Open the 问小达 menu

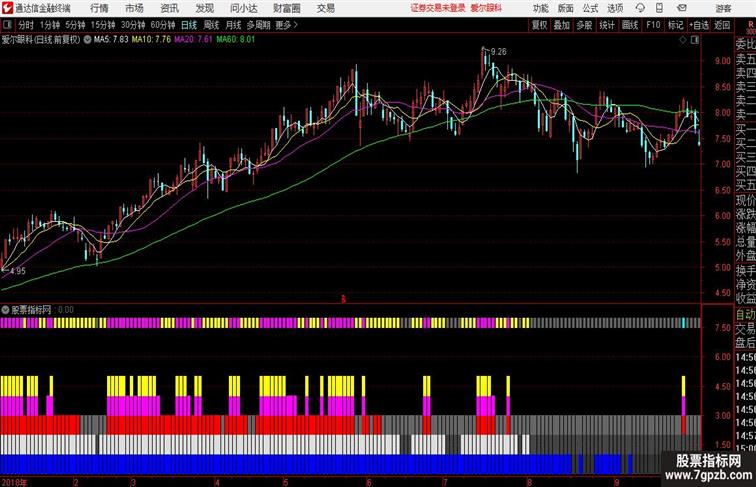tap(243, 8)
